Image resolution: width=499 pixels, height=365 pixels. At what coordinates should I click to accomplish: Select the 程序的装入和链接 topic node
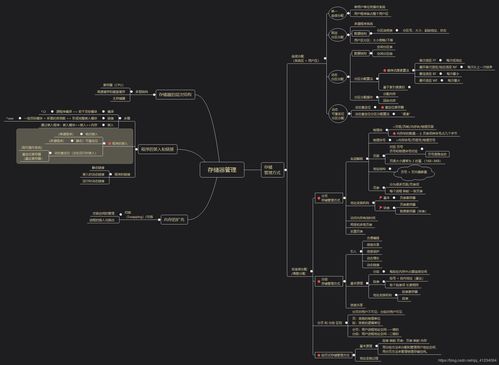pyautogui.click(x=158, y=149)
